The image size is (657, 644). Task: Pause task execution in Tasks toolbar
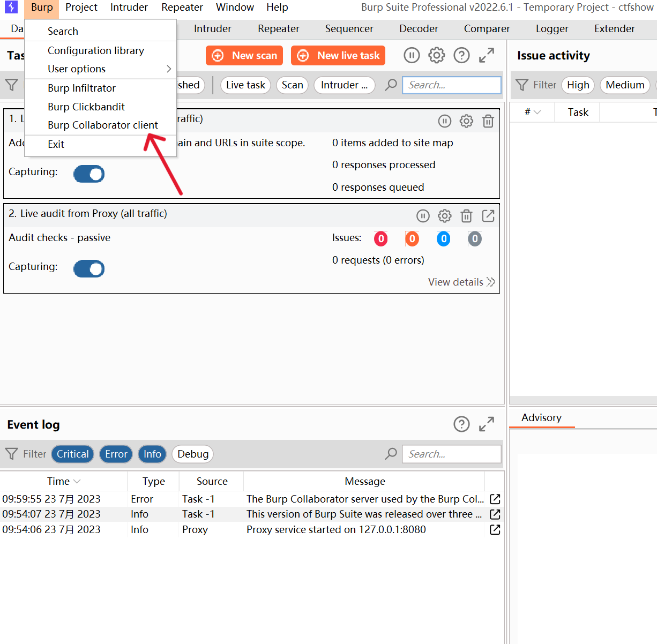[412, 55]
